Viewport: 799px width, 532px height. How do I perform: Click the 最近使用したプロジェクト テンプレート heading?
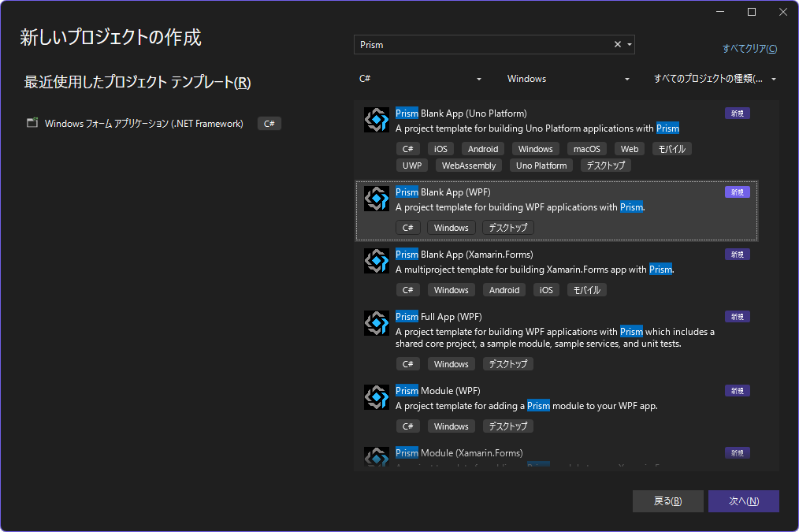coord(137,82)
